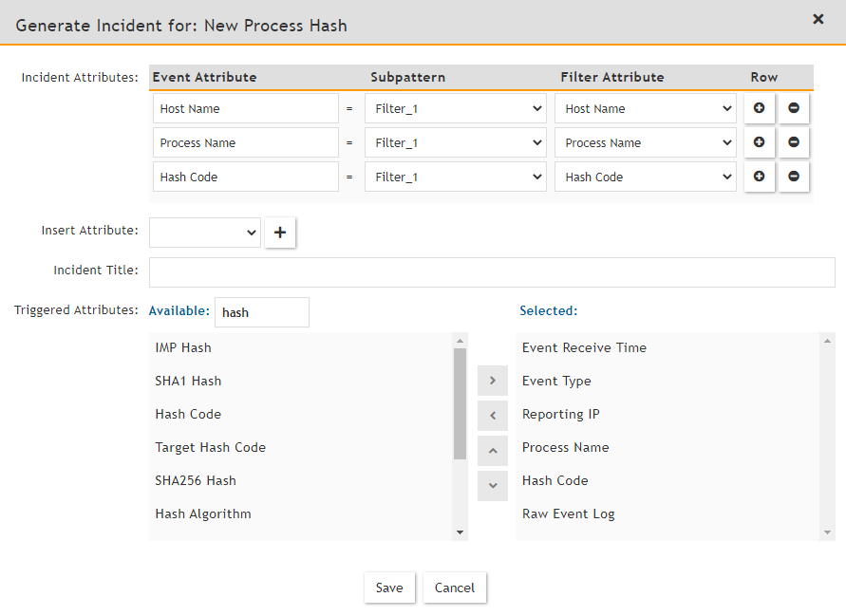Remove the Hash Code attribute row
Screen dimensions: 846x616
[793, 177]
